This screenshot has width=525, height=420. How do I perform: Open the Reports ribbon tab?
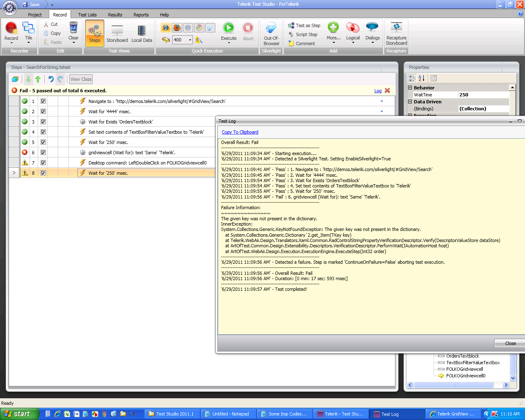pos(141,15)
